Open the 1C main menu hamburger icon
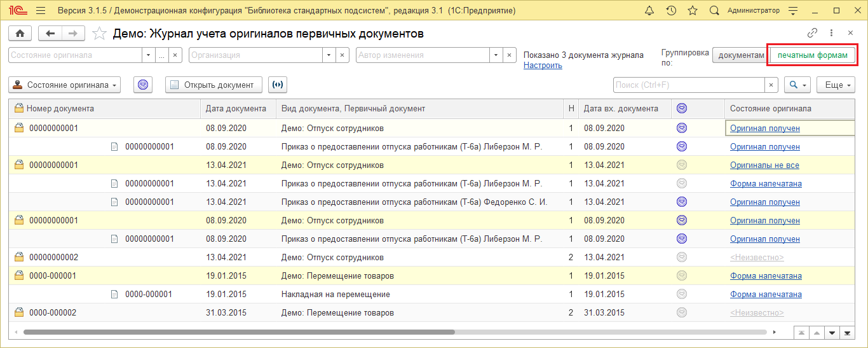 41,11
